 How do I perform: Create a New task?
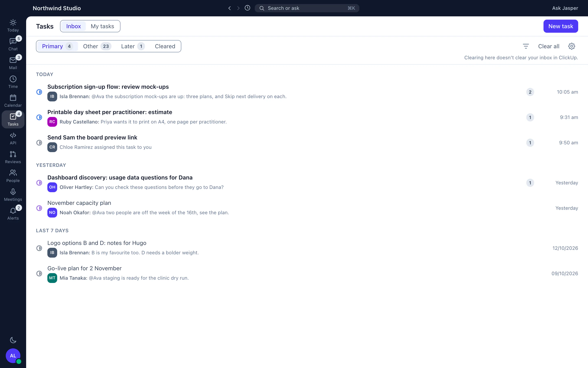(x=561, y=26)
